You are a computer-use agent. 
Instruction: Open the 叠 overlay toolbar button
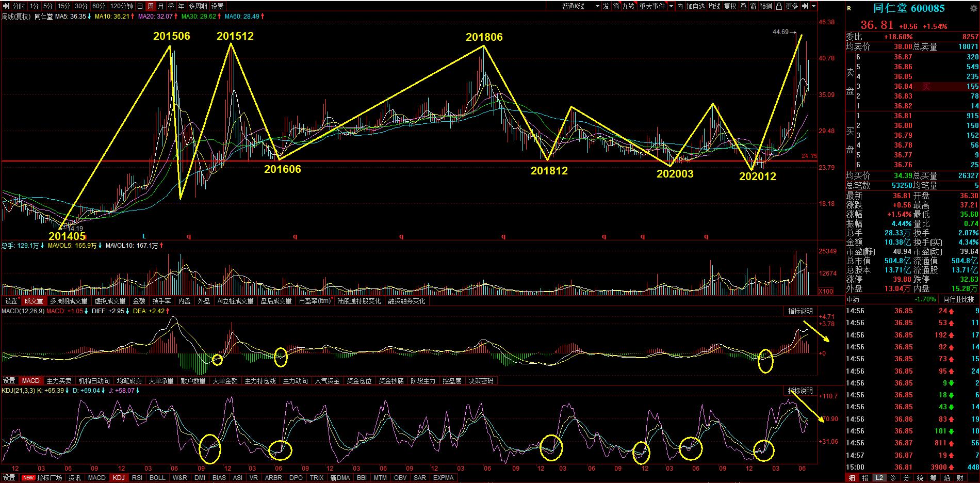(743, 6)
